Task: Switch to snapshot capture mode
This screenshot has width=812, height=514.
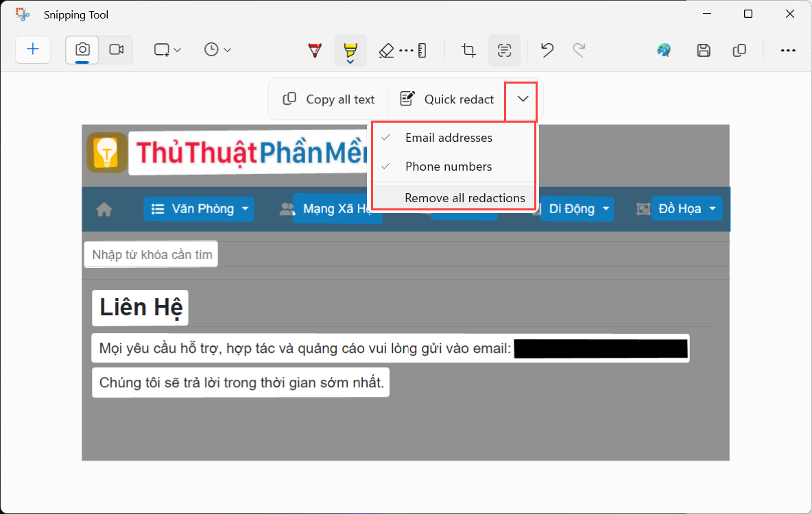Action: coord(83,50)
